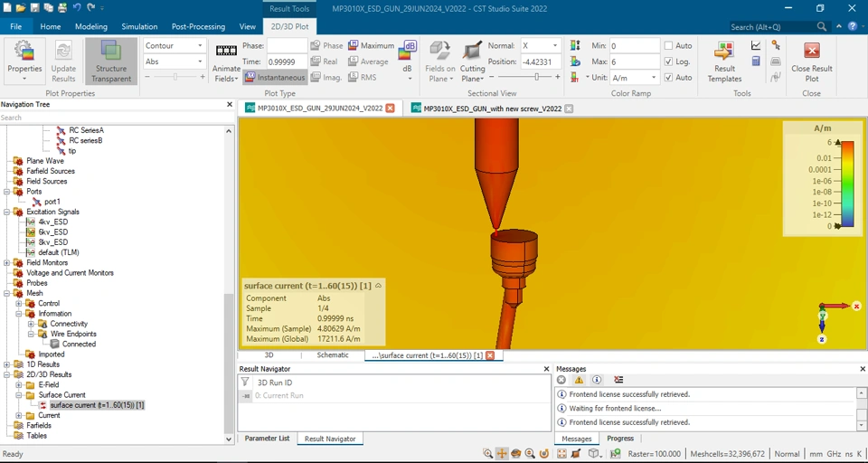Switch to the Simulation ribbon tab
The image size is (868, 463).
139,26
